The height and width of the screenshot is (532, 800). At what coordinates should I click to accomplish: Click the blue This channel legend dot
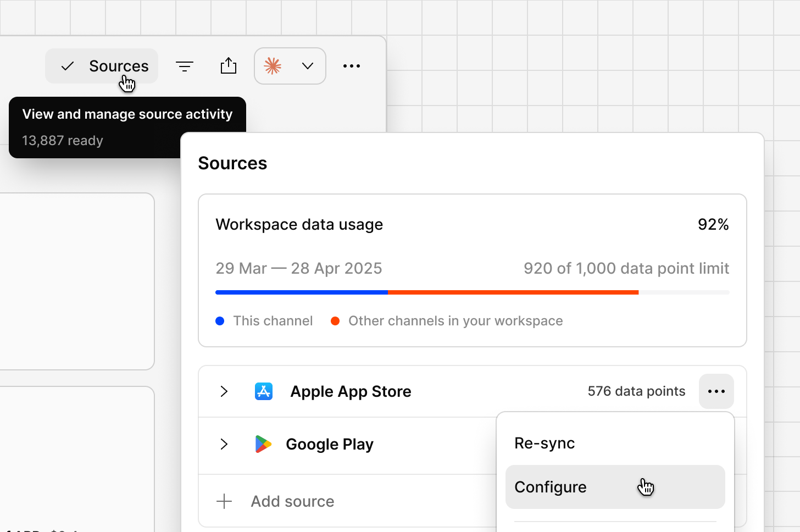pos(220,321)
